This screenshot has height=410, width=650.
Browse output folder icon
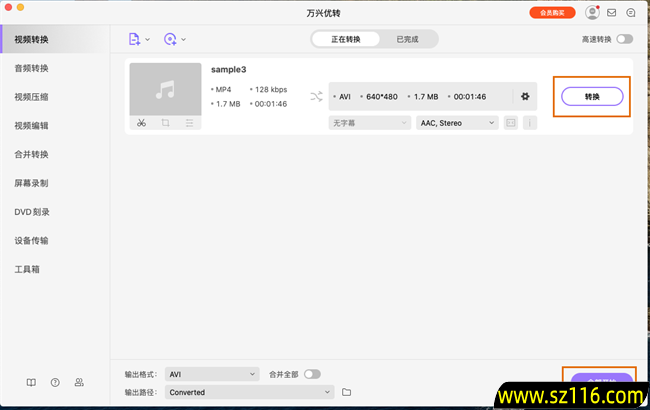346,392
